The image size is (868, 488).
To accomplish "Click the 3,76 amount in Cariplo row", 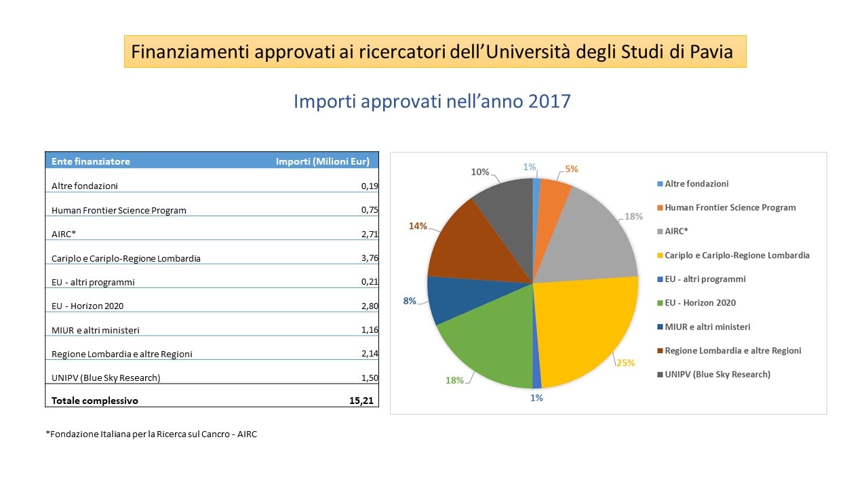I will pos(370,258).
